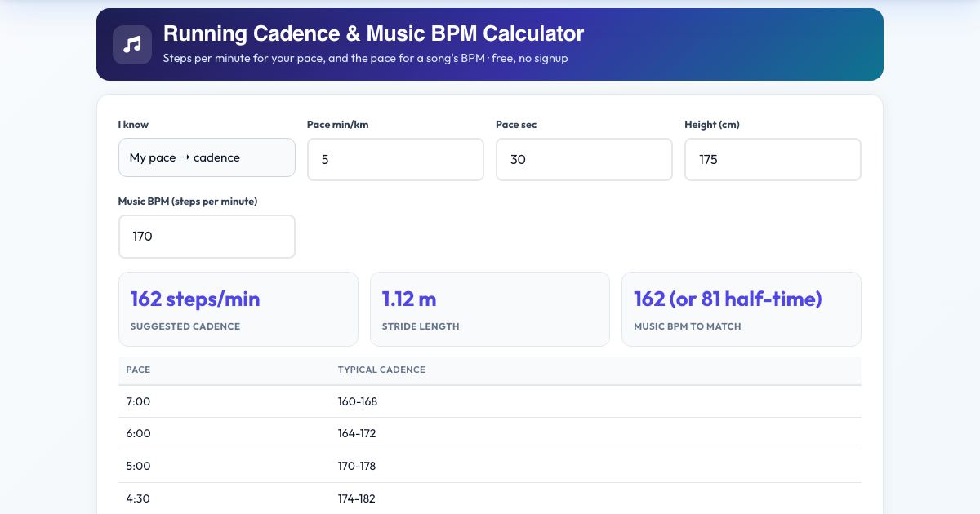Screen dimensions: 980x514
Task: Click the 'Height (cm)' field label
Action: coord(712,125)
